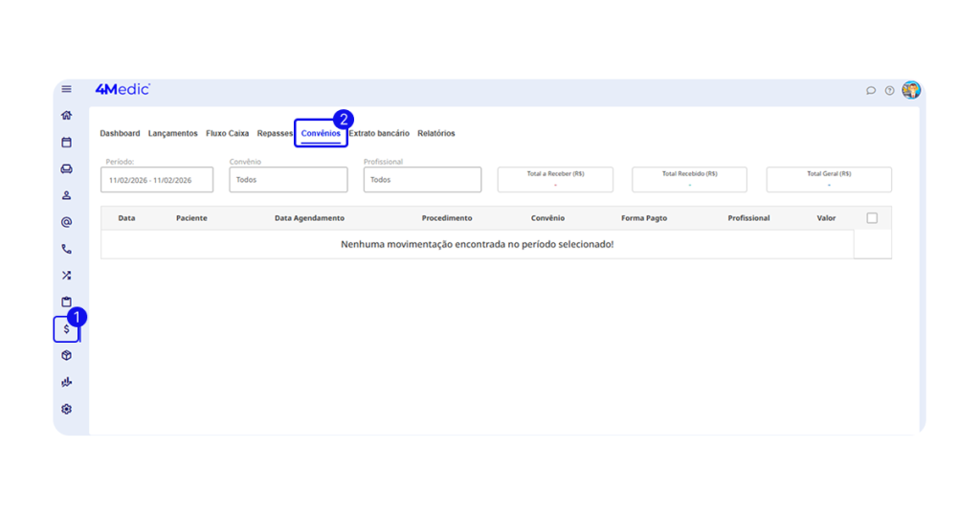Open the Profissional filter dropdown

pos(422,180)
